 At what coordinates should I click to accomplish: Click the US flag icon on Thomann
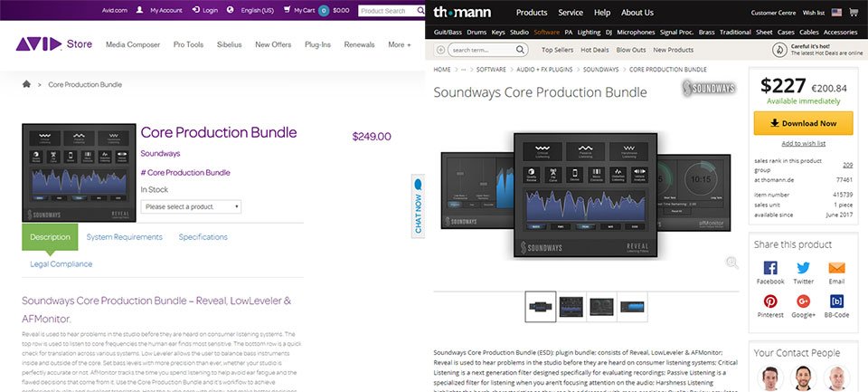click(x=836, y=12)
